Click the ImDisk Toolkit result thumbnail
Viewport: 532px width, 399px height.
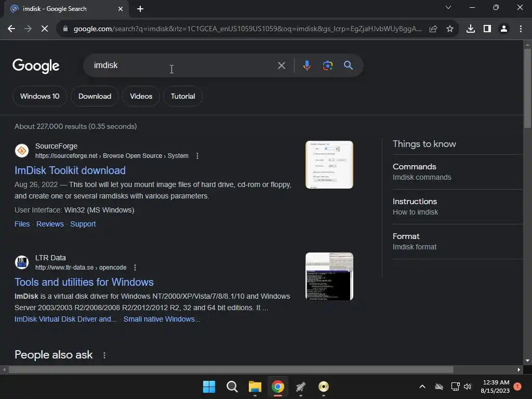(x=329, y=165)
